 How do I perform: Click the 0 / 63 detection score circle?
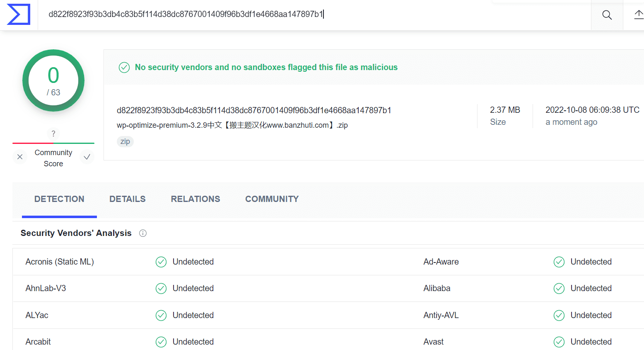[x=53, y=80]
